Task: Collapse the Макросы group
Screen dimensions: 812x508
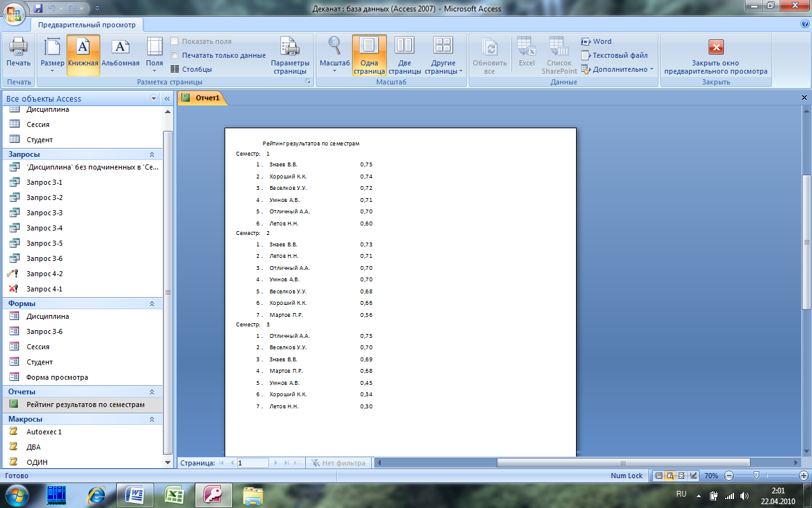Action: (x=152, y=419)
